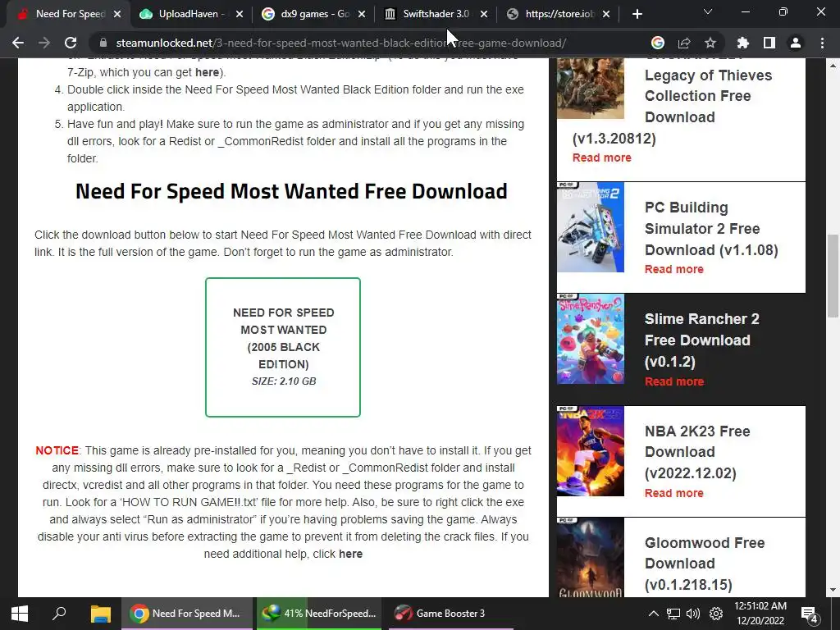Open Chrome profile avatar
Viewport: 840px width, 630px height.
coord(796,43)
